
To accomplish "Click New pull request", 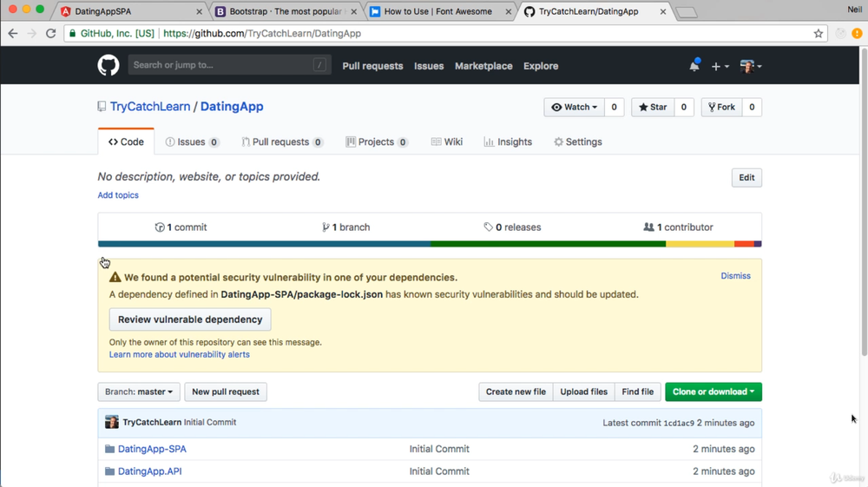I will pos(226,392).
